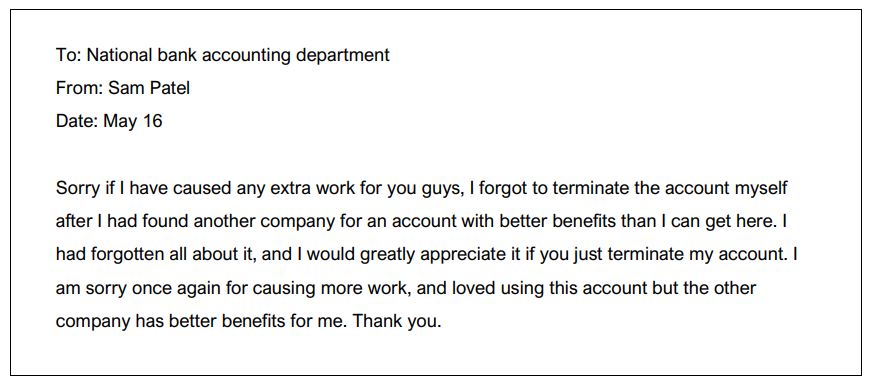
Task: Click the word "loved" in the fourth line
Action: coord(474,288)
